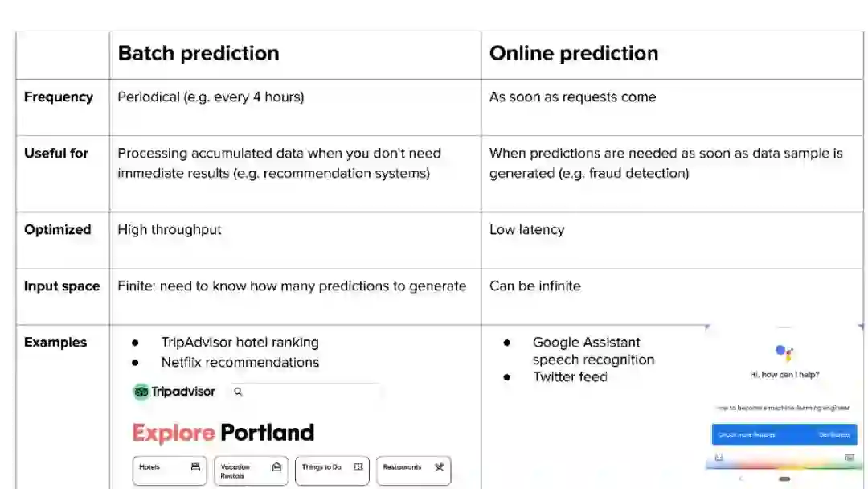The image size is (868, 489).
Task: Click the Explore Portland heading
Action: pos(223,433)
